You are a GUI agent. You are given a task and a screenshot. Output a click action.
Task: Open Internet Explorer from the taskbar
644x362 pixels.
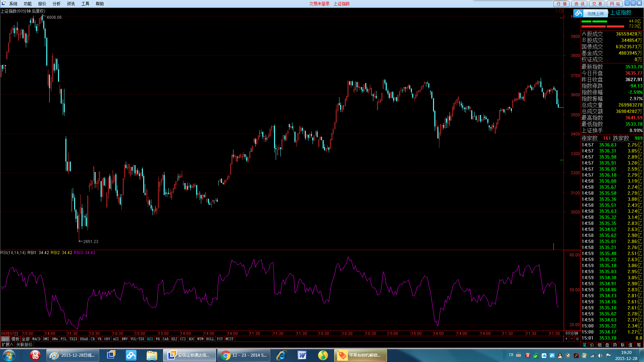281,355
